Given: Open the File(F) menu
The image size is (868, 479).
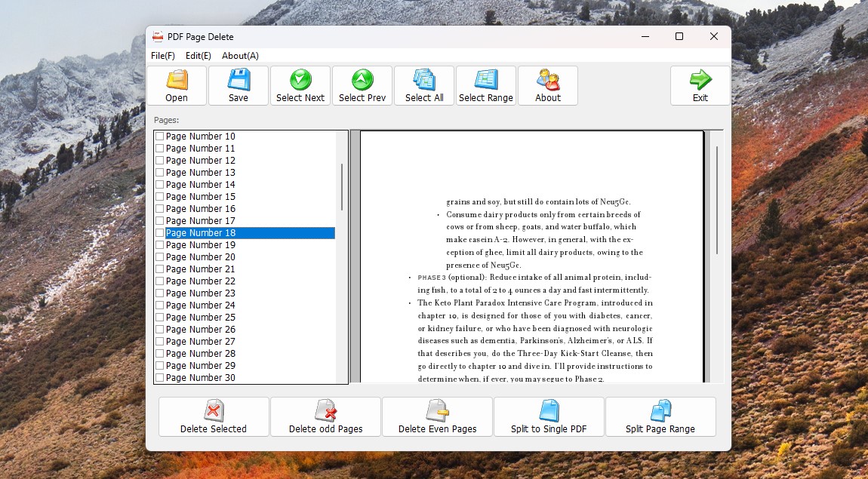Looking at the screenshot, I should 163,56.
